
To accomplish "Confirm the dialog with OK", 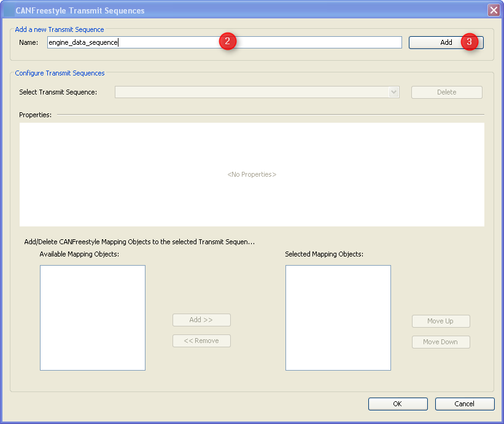I will (398, 404).
